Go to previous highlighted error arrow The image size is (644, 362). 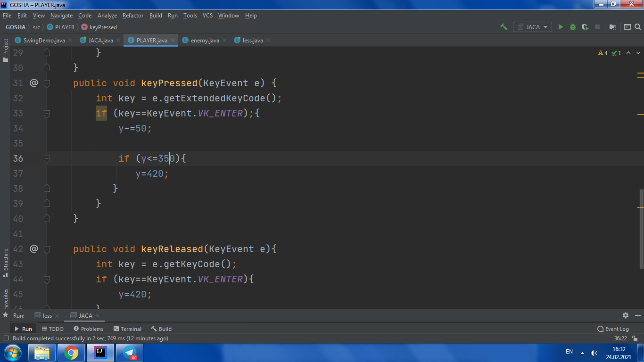[x=628, y=53]
